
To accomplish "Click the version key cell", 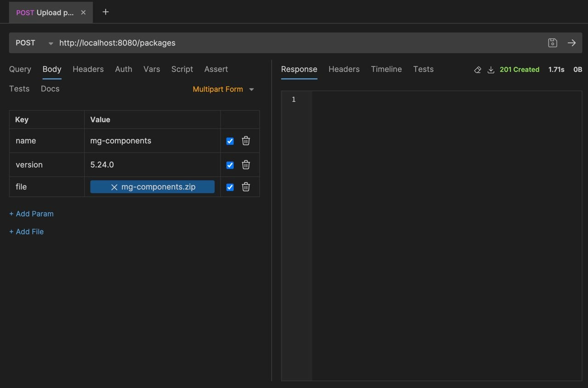I will (x=47, y=165).
